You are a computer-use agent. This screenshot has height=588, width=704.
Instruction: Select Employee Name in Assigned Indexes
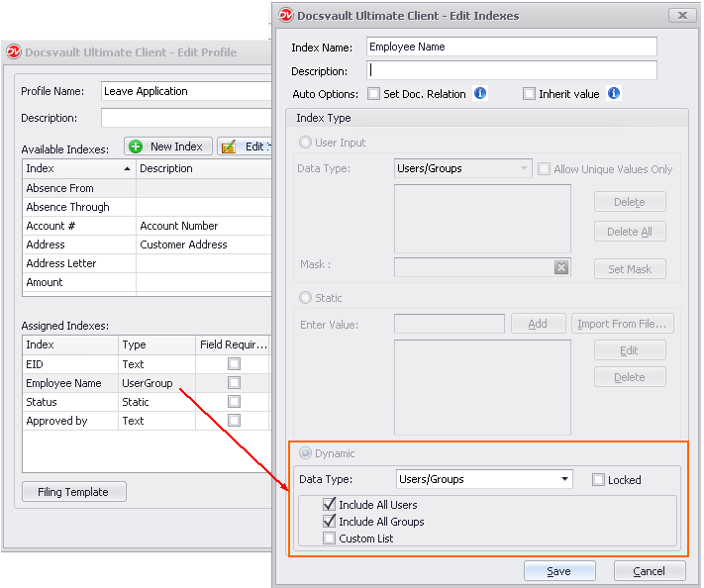[x=146, y=383]
